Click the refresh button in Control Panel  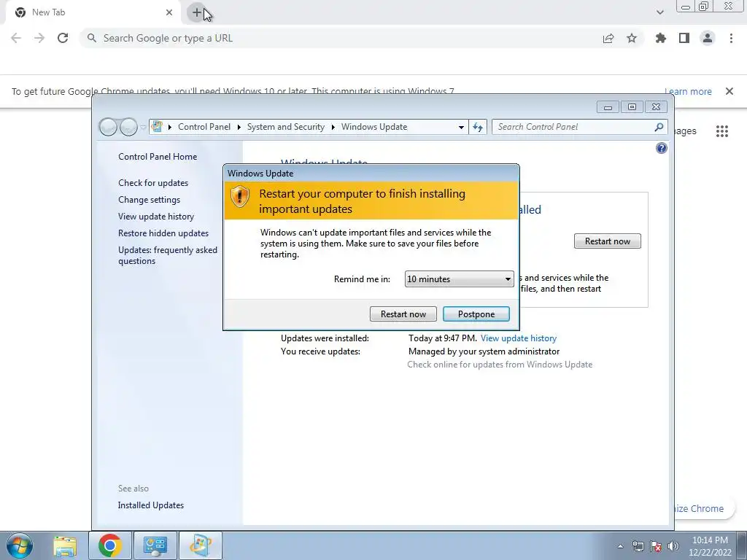[x=478, y=127]
